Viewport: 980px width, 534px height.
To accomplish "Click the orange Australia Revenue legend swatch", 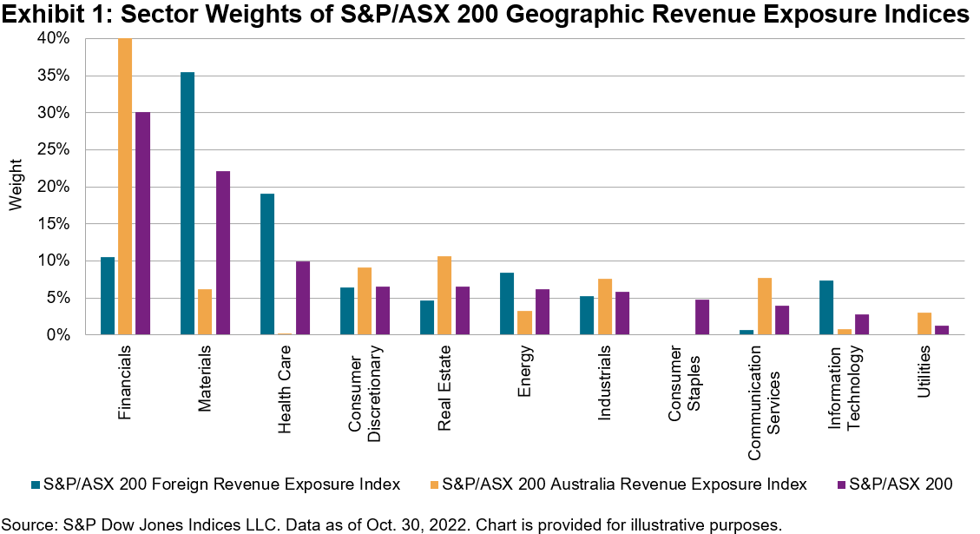I will pyautogui.click(x=432, y=485).
